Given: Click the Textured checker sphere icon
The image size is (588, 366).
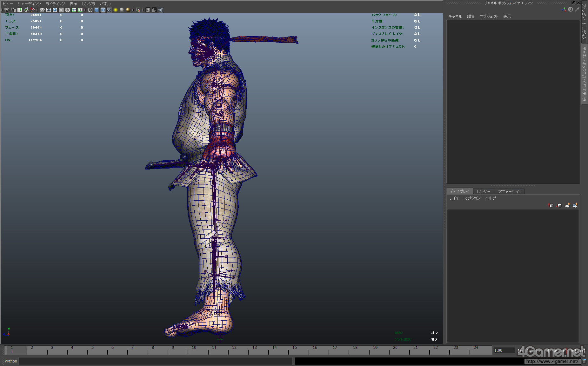Looking at the screenshot, I should pos(109,10).
